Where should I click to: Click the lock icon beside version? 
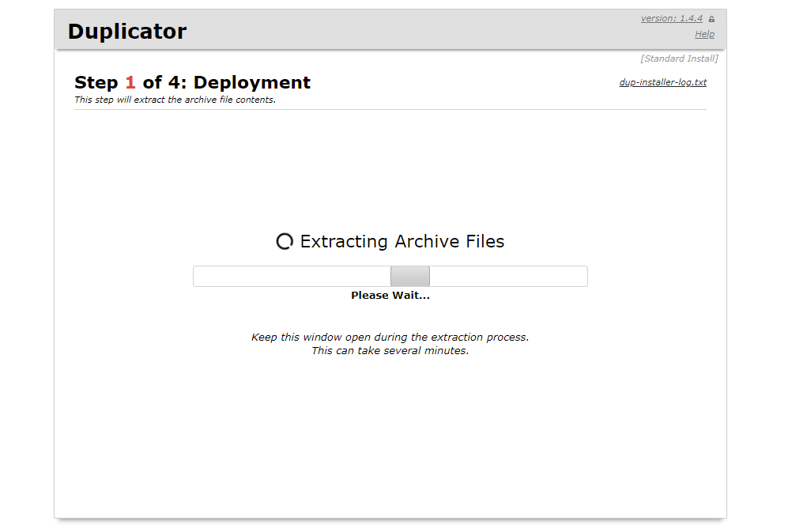711,19
